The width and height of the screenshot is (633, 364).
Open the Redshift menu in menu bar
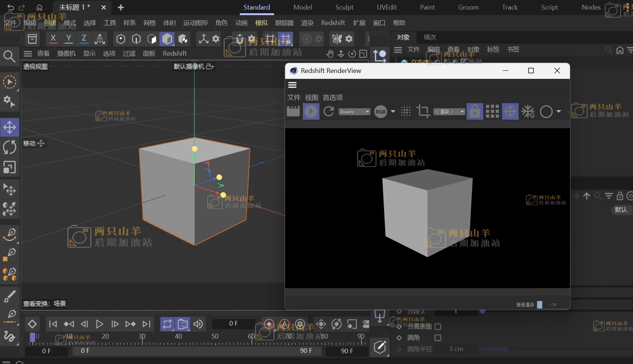click(x=333, y=23)
